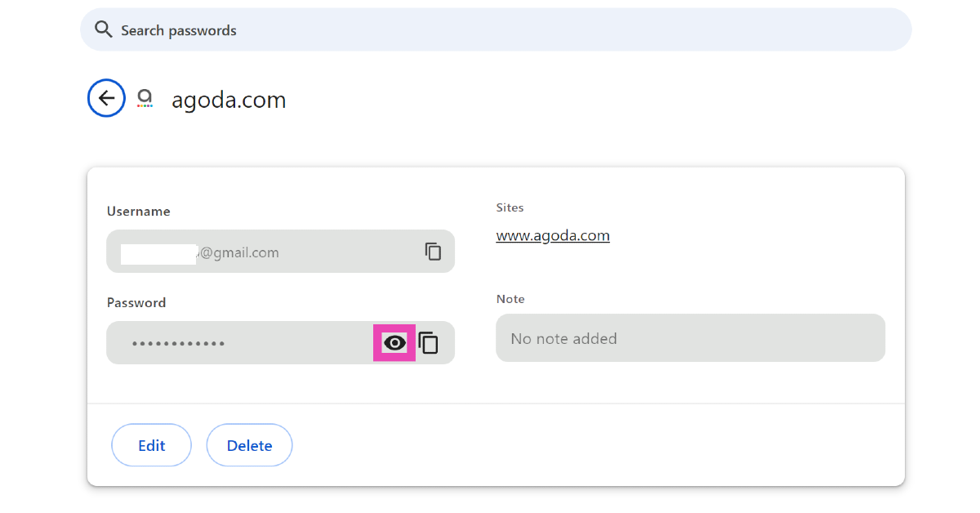Click the Password label

[x=136, y=303]
